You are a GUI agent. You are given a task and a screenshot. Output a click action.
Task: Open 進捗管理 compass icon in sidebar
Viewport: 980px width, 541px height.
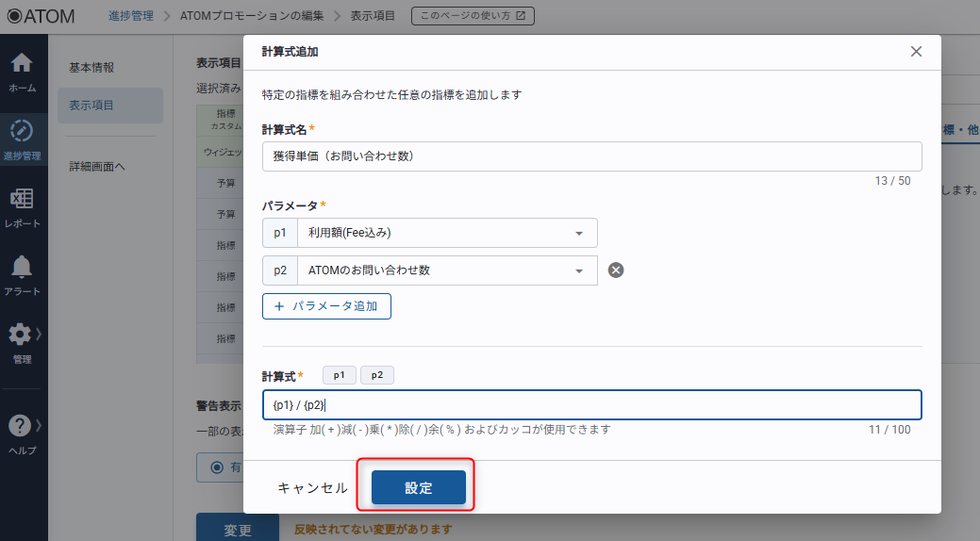[x=22, y=132]
